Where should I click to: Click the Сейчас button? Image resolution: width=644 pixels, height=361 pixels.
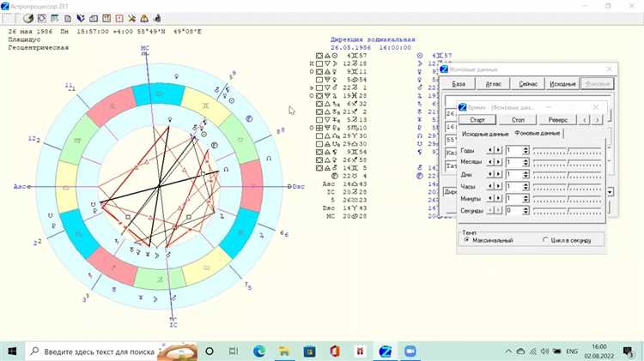tap(528, 84)
